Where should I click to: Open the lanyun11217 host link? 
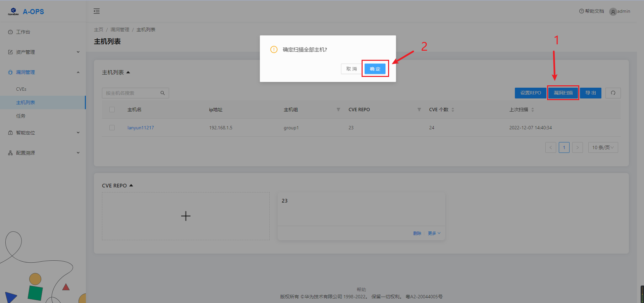pyautogui.click(x=141, y=128)
